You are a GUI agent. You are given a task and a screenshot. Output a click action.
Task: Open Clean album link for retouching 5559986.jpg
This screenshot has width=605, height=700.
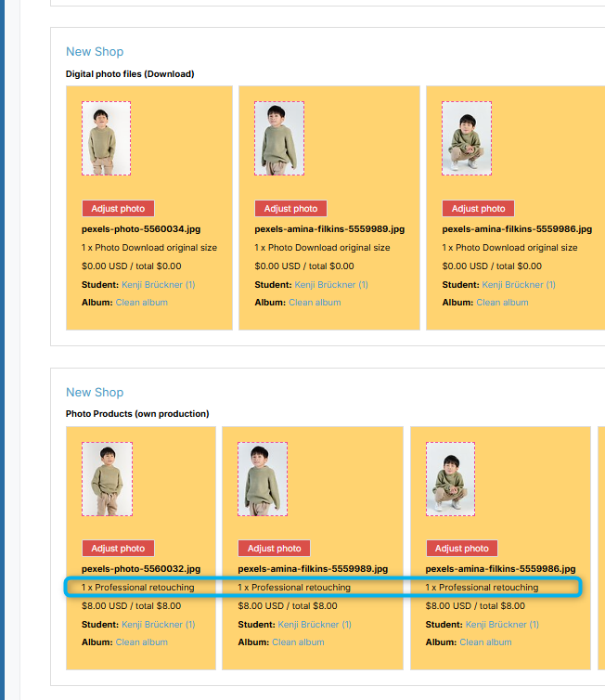(486, 642)
